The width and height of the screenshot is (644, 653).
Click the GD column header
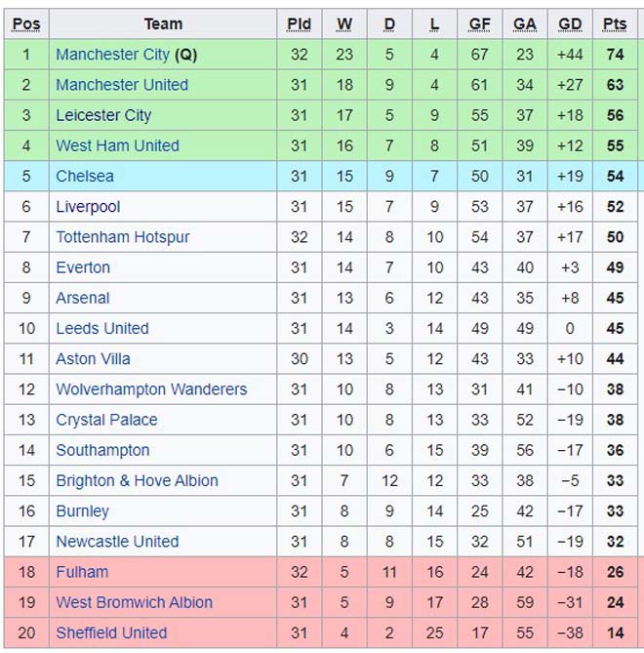tap(570, 24)
